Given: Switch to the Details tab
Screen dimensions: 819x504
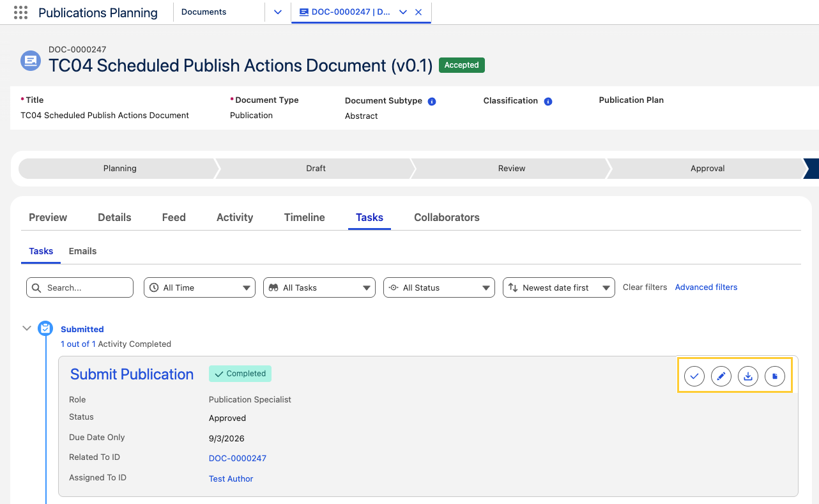Looking at the screenshot, I should point(114,217).
